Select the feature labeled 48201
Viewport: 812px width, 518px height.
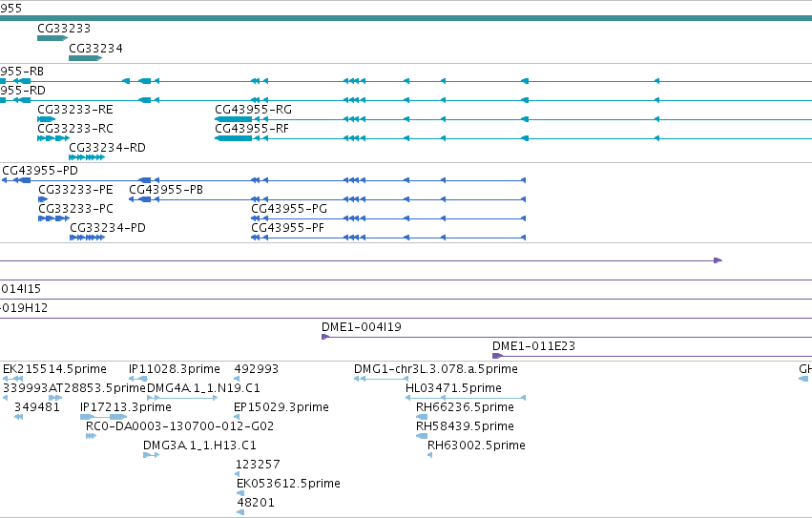tap(256, 503)
